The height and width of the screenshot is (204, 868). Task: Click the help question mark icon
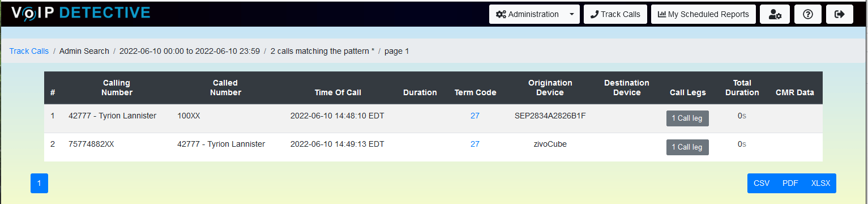(808, 15)
